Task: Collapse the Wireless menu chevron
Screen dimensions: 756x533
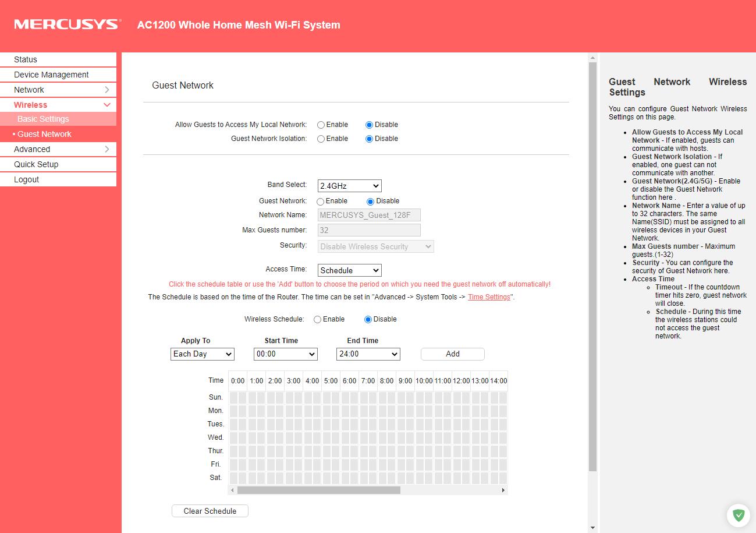Action: tap(107, 105)
